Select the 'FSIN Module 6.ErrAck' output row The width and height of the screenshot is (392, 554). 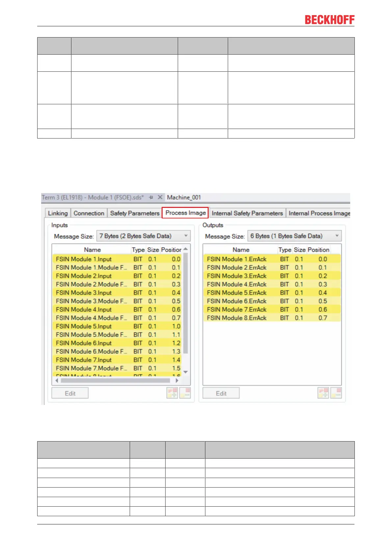272,301
